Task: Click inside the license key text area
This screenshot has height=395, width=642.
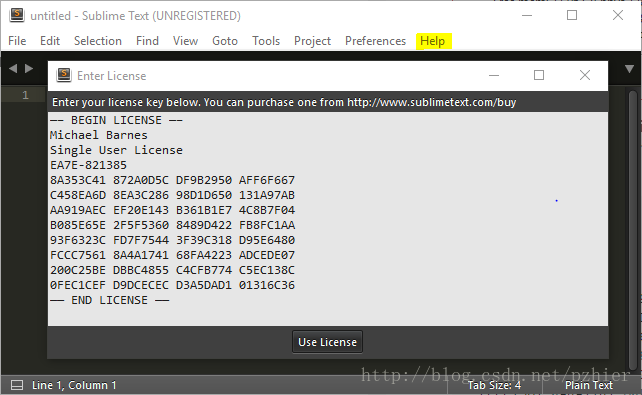Action: [328, 219]
